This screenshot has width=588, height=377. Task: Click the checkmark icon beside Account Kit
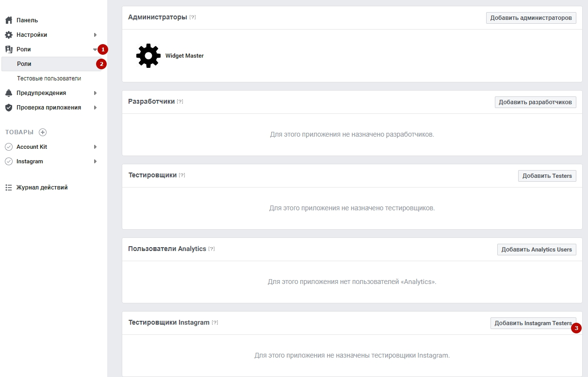[x=8, y=147]
